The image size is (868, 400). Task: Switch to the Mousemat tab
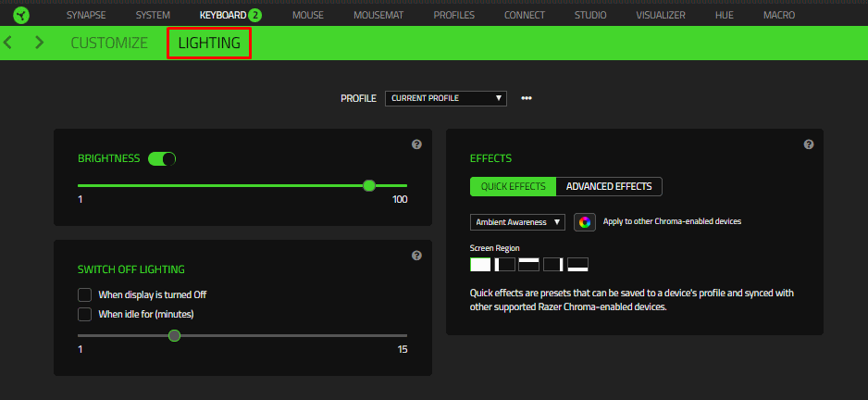(x=378, y=15)
